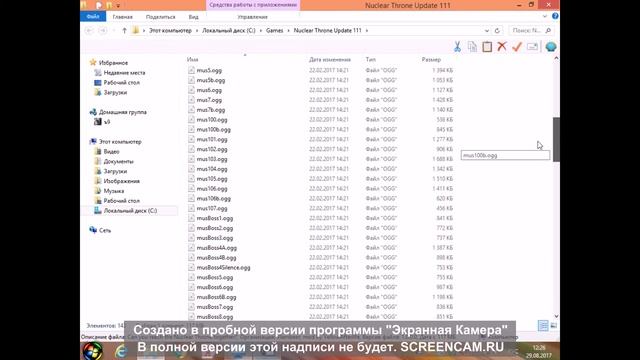Viewport: 640px width, 360px height.
Task: Open the Управление ribbon tab
Action: 252,17
